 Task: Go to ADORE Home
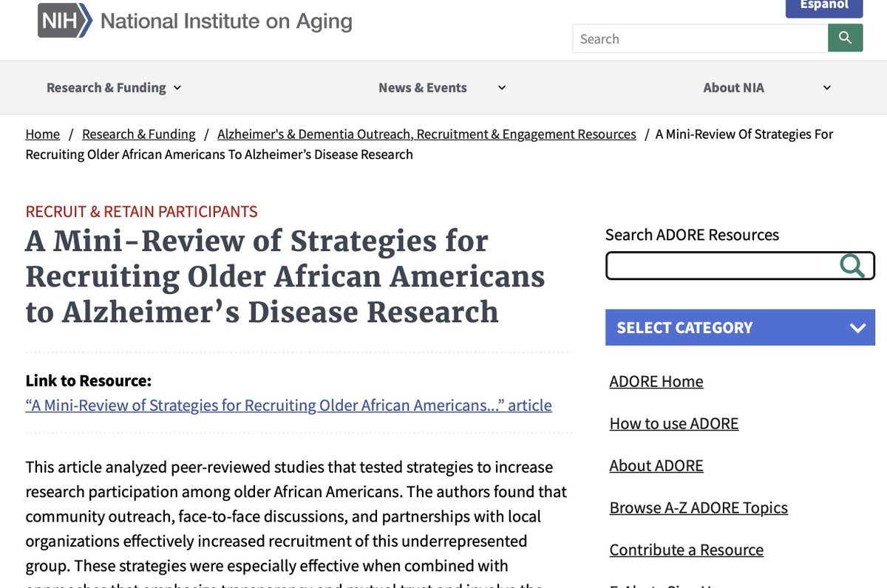click(656, 381)
